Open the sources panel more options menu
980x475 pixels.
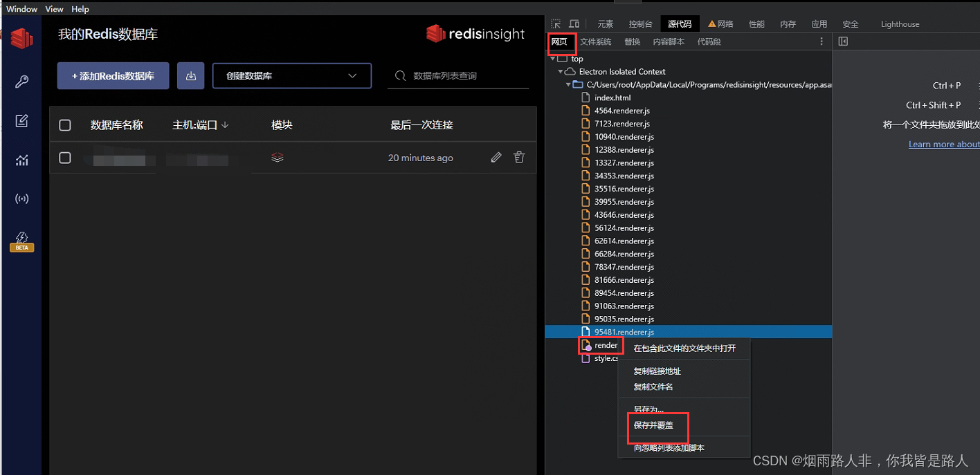pyautogui.click(x=822, y=41)
